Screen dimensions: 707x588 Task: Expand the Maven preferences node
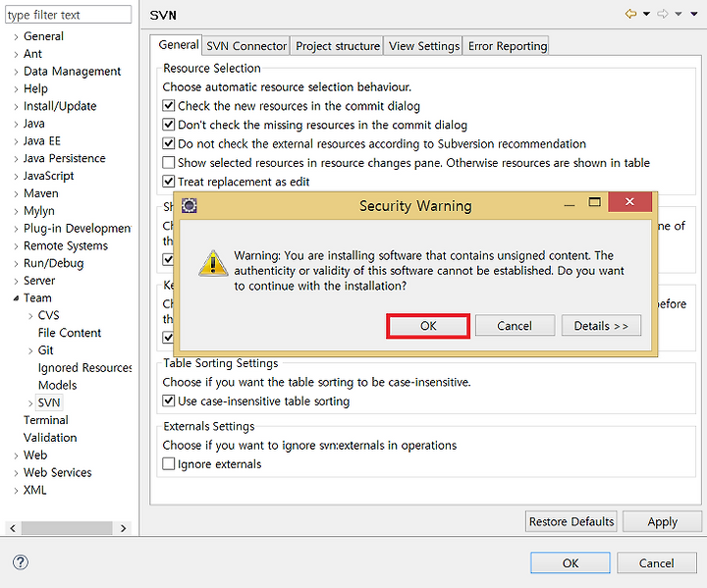click(16, 194)
